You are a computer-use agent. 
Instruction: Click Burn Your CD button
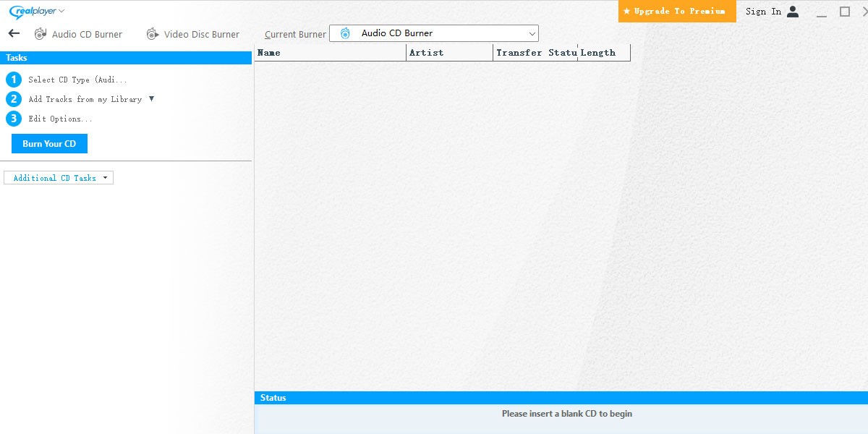49,144
